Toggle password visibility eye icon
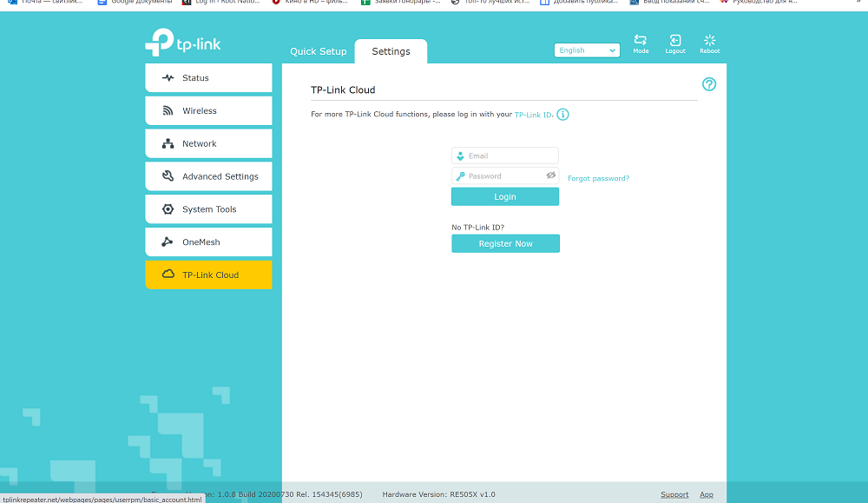This screenshot has width=868, height=503. coord(551,175)
